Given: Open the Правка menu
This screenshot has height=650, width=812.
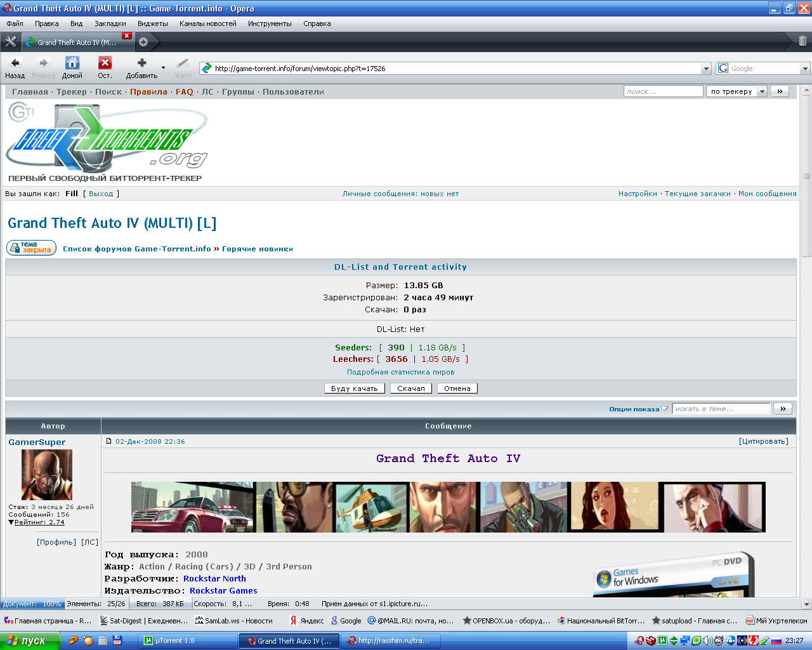Looking at the screenshot, I should [x=47, y=23].
